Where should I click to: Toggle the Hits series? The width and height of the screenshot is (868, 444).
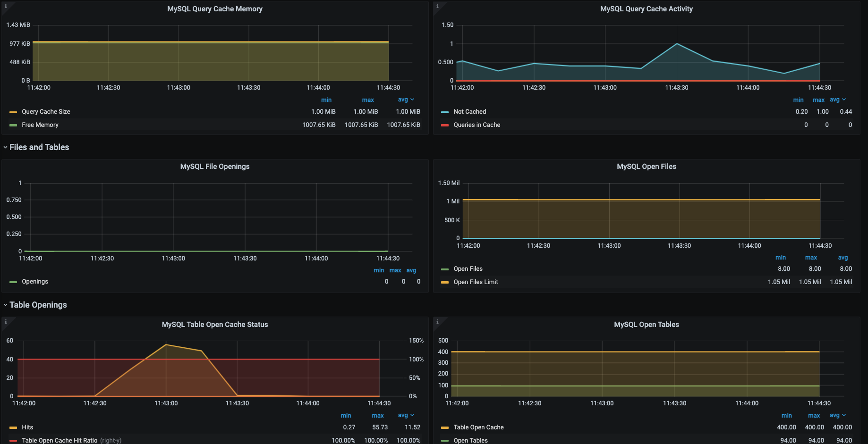click(x=27, y=427)
